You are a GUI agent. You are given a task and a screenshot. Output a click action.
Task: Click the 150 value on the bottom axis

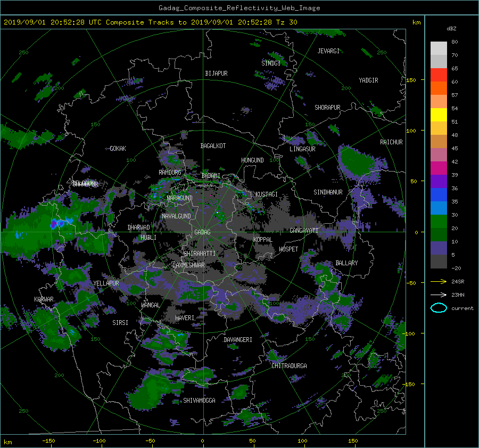(353, 441)
